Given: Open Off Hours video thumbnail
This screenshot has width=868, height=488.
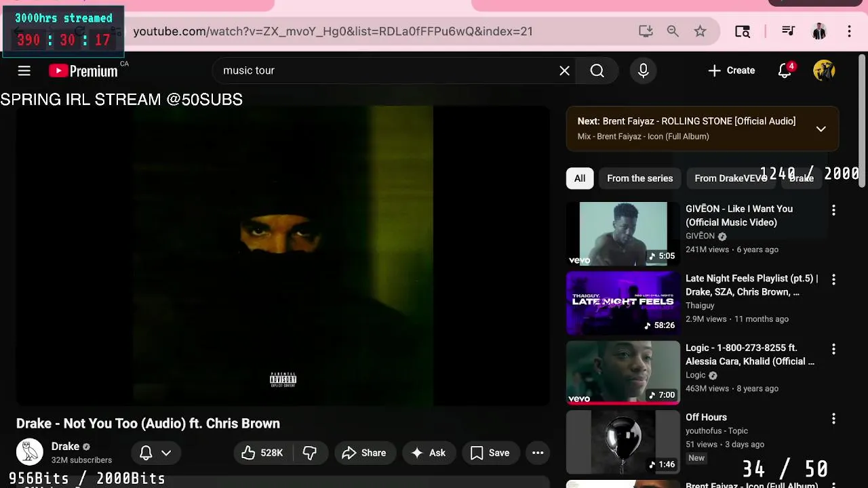Looking at the screenshot, I should (623, 442).
